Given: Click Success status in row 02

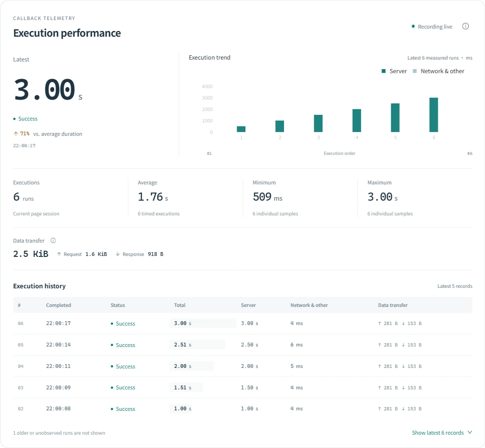Looking at the screenshot, I should [123, 409].
